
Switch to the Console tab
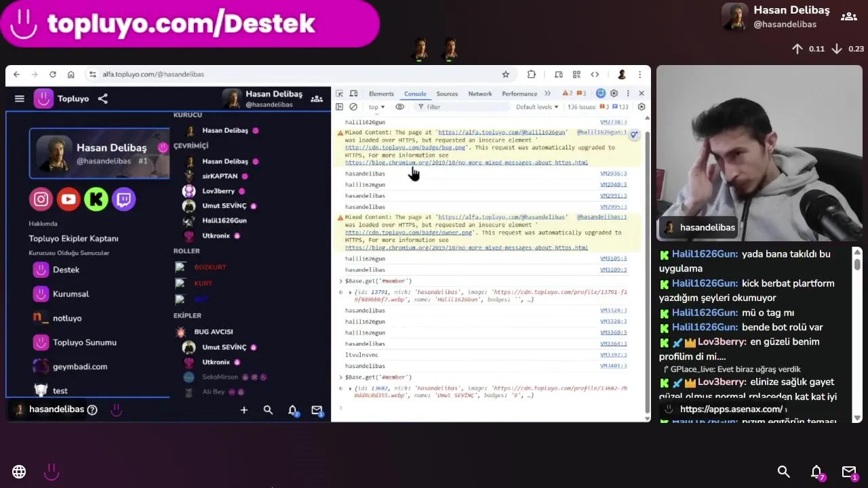[x=415, y=94]
